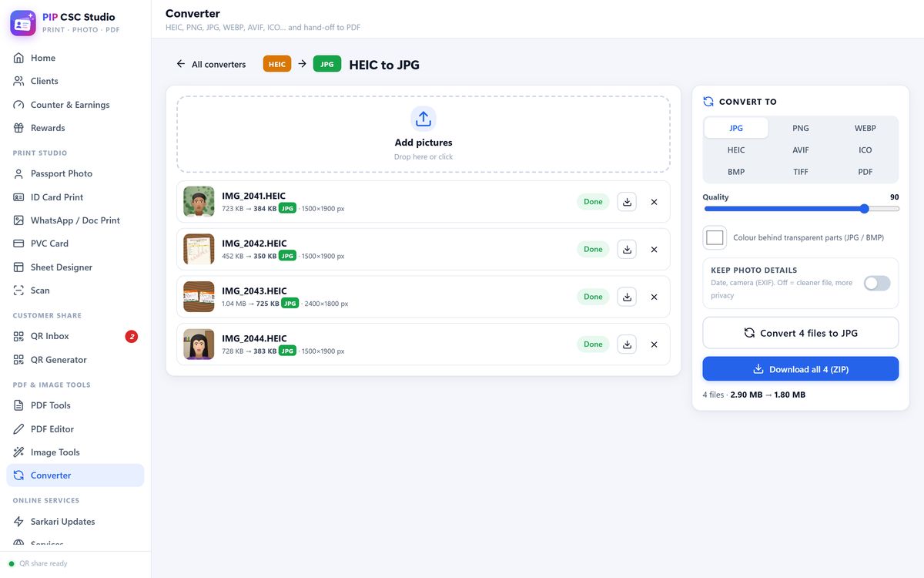This screenshot has height=578, width=924.
Task: Remove IMG_2043.HEIC from the list
Action: [654, 297]
